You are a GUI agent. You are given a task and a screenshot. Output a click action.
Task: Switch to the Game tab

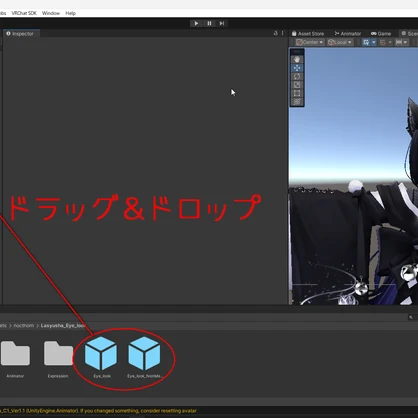[381, 34]
